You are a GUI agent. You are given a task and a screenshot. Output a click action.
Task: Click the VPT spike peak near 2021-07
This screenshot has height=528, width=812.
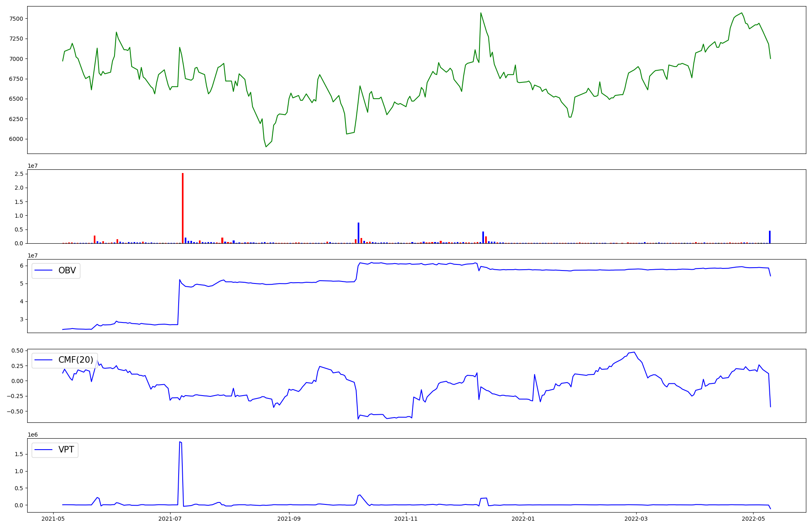click(x=180, y=442)
